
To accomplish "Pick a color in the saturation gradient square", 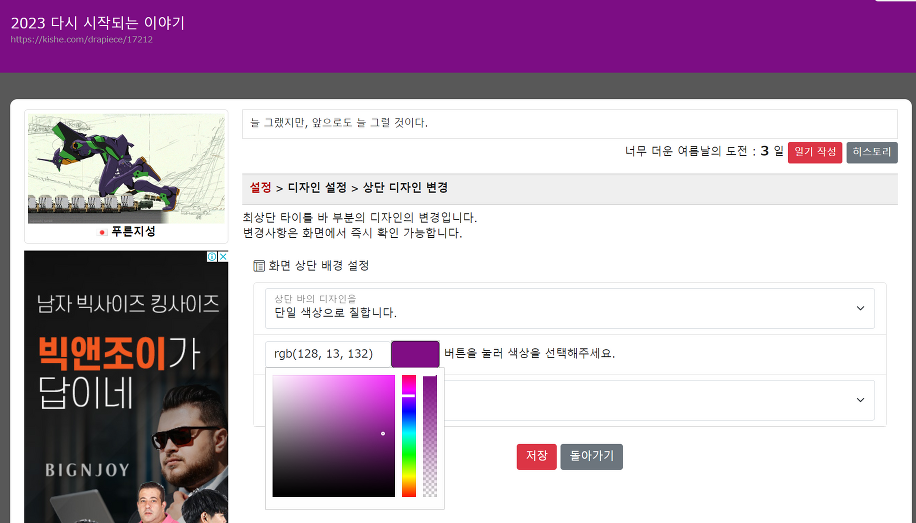I will [x=333, y=436].
